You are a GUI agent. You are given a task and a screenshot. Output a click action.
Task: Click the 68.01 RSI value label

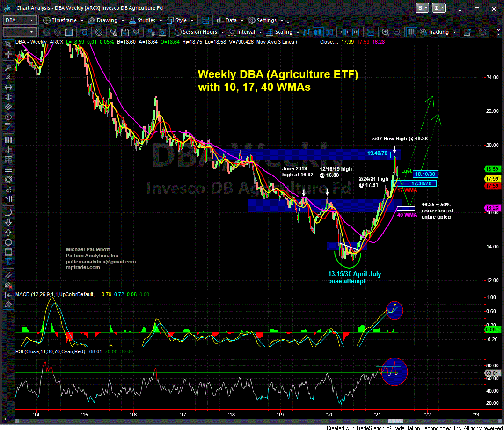click(492, 373)
